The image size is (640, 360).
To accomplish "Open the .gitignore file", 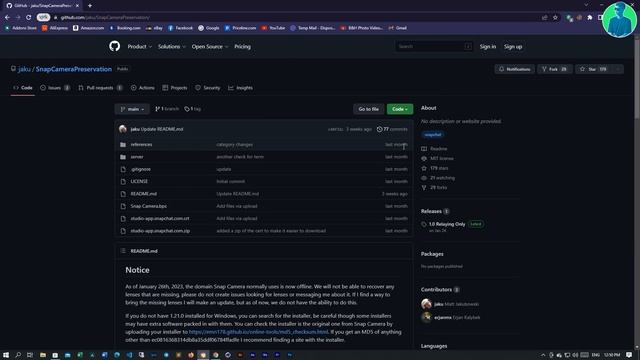I will click(x=141, y=169).
